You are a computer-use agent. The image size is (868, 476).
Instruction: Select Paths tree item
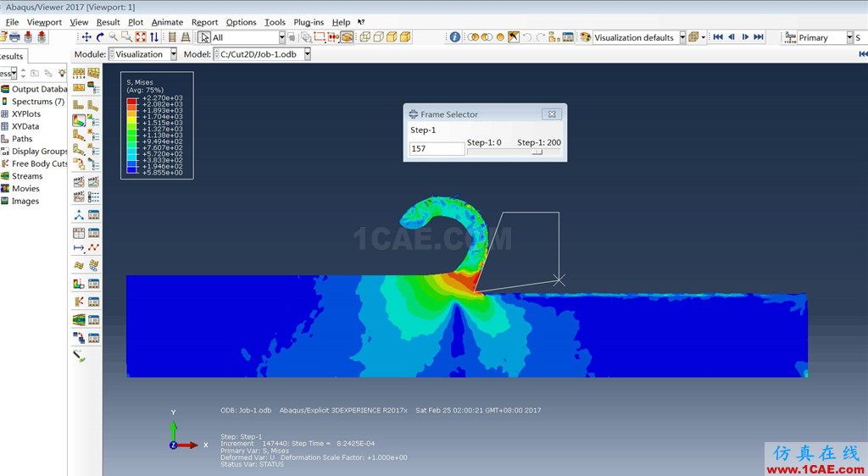[17, 139]
